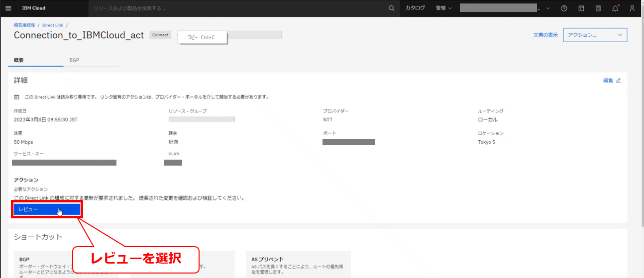Select the creation date 2023年3月8日 09:55:30 JST
The image size is (644, 278).
(x=45, y=119)
